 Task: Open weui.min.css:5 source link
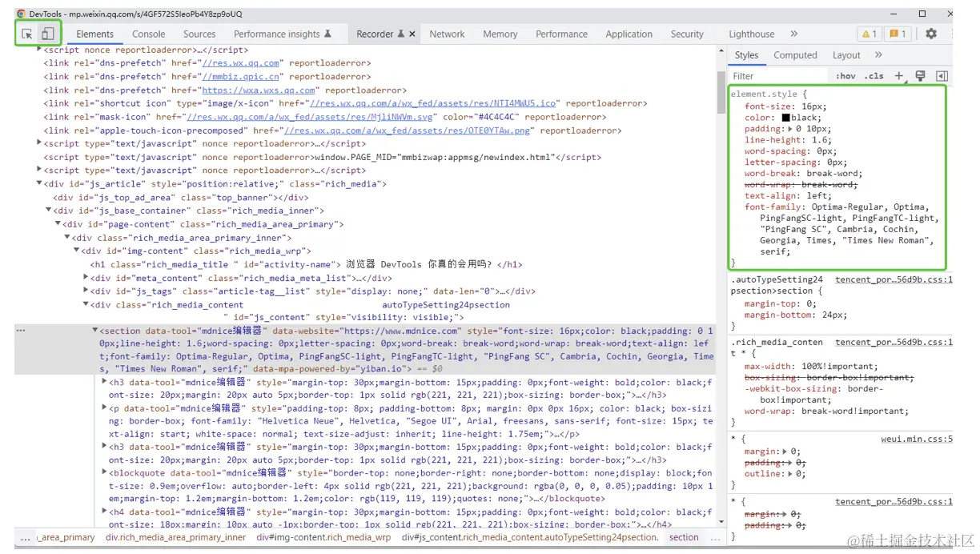[x=917, y=439]
